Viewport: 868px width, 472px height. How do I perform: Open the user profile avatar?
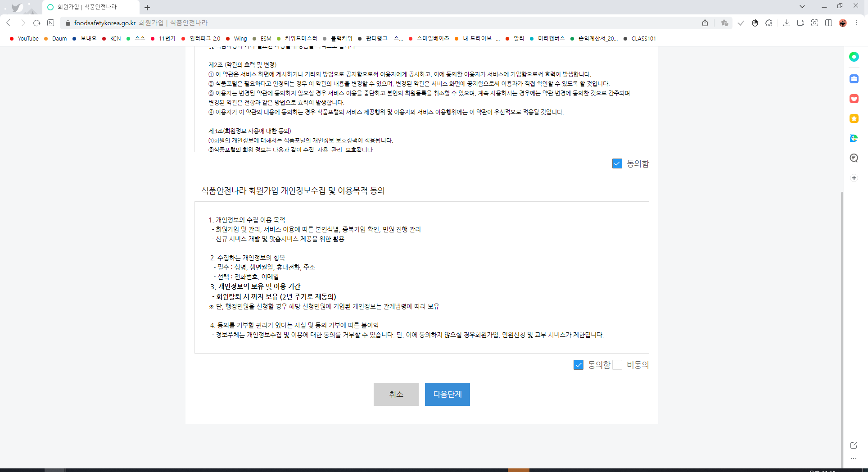(843, 23)
